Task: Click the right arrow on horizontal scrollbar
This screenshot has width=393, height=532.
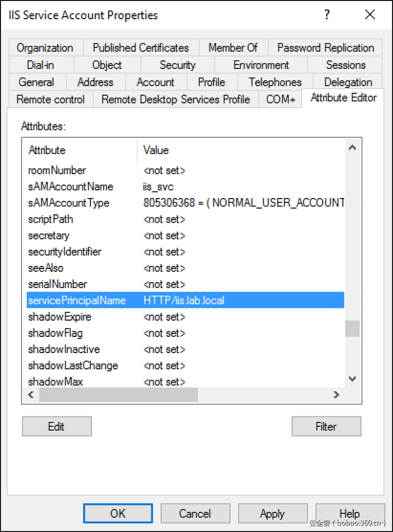Action: tap(336, 394)
